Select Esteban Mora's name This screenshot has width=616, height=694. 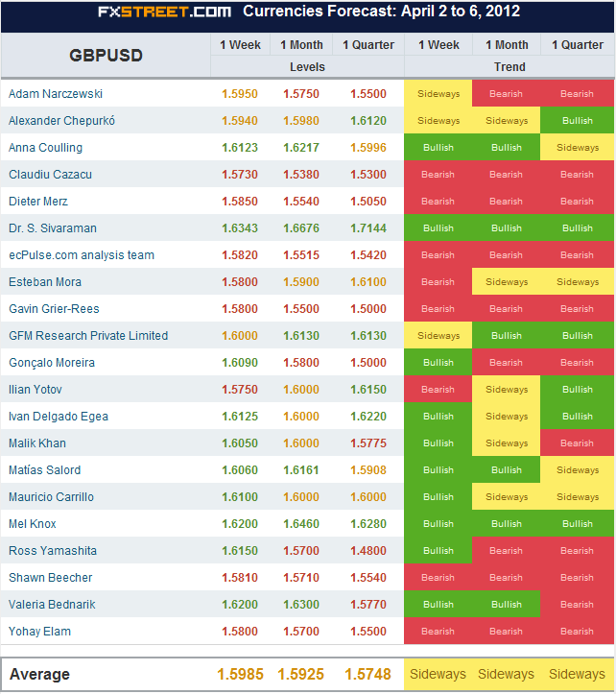coord(45,282)
